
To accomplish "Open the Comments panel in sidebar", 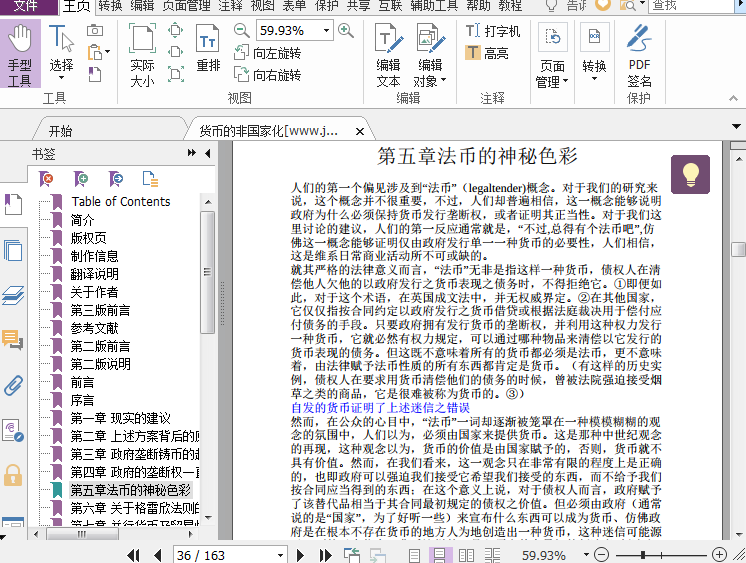I will tap(13, 340).
